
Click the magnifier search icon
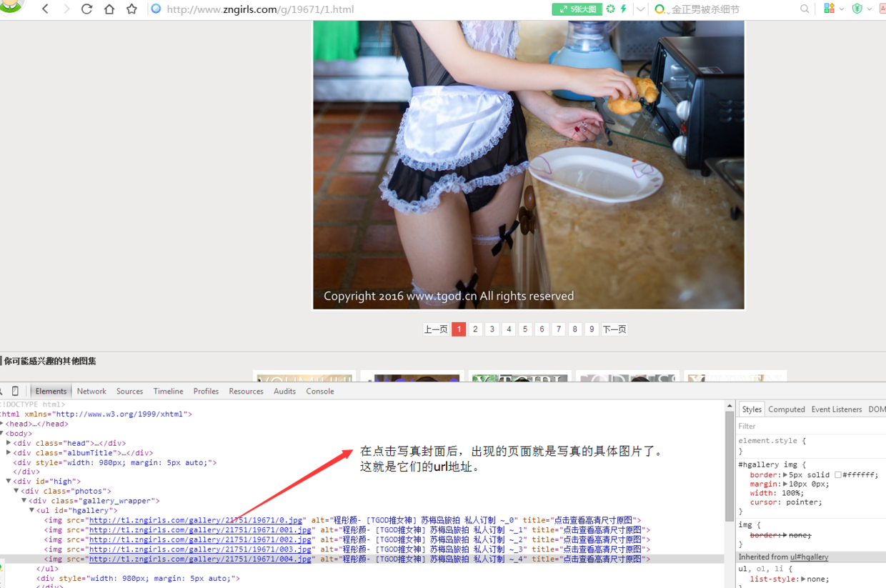[x=805, y=9]
